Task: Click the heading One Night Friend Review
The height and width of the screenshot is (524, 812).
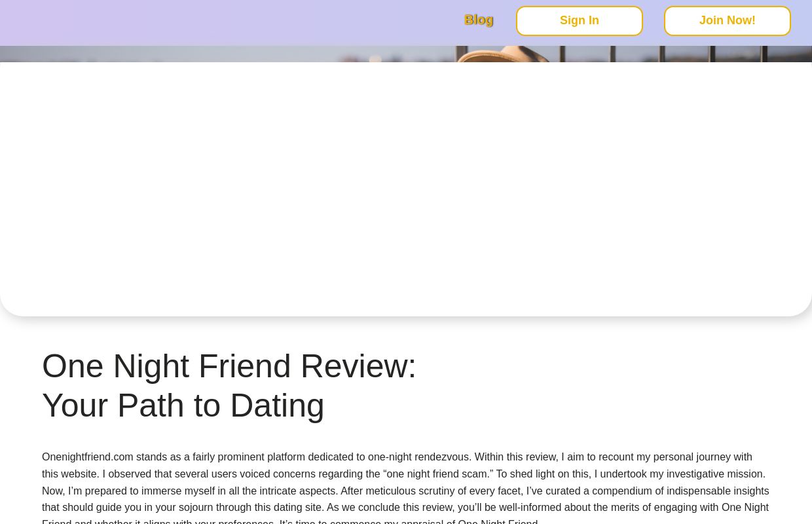Action: pos(229,365)
